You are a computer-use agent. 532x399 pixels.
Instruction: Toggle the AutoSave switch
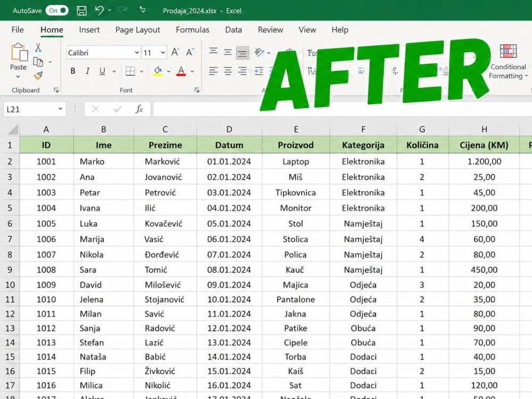57,11
